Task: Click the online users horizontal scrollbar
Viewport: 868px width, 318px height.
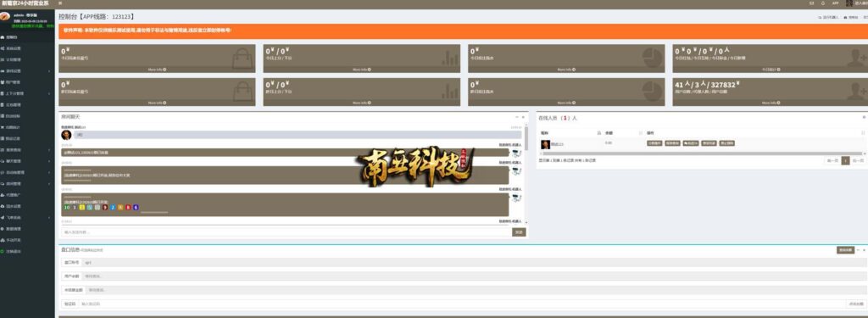Action: click(699, 153)
